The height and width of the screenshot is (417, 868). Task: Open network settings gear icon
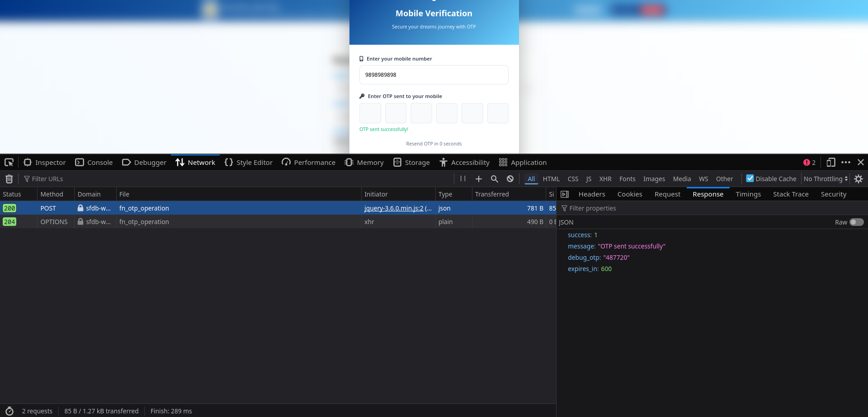pyautogui.click(x=859, y=179)
